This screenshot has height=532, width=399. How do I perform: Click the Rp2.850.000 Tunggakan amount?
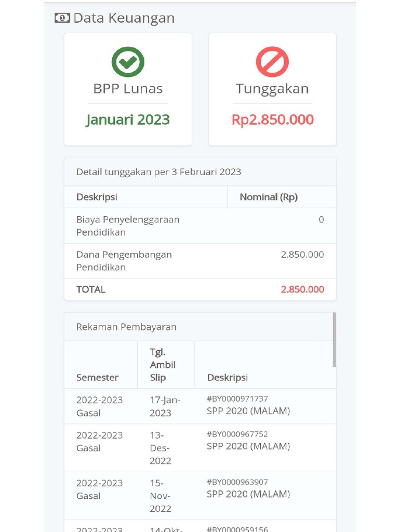coord(272,119)
